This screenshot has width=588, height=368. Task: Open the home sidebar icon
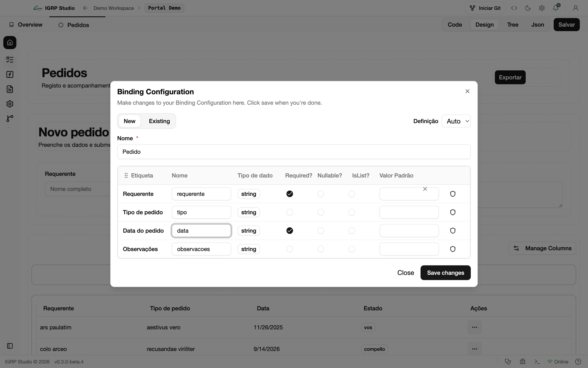point(10,43)
